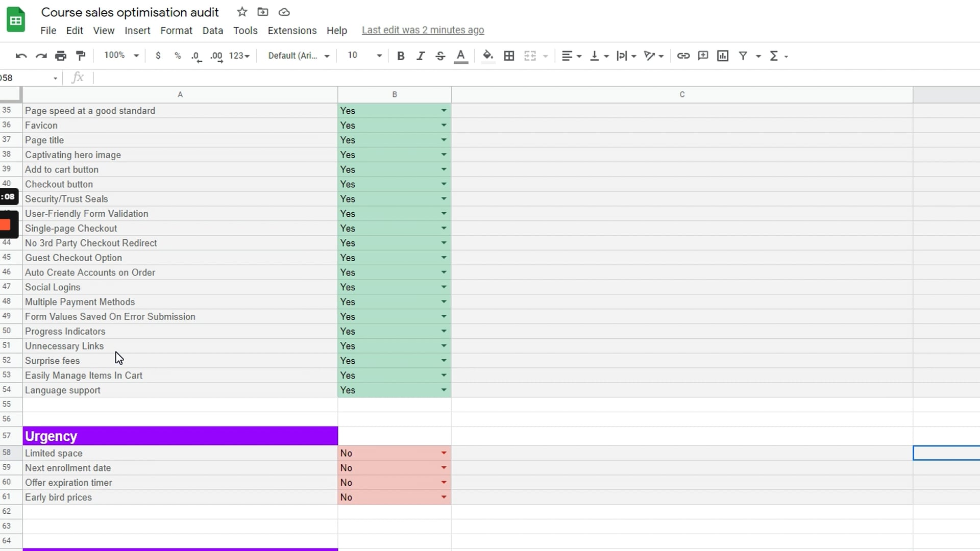Apply percent format

[178, 56]
